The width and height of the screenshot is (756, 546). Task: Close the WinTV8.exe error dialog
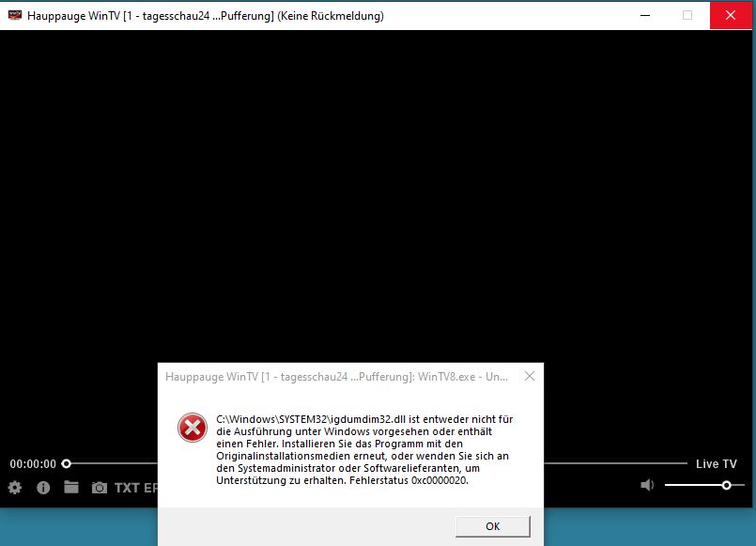[530, 376]
